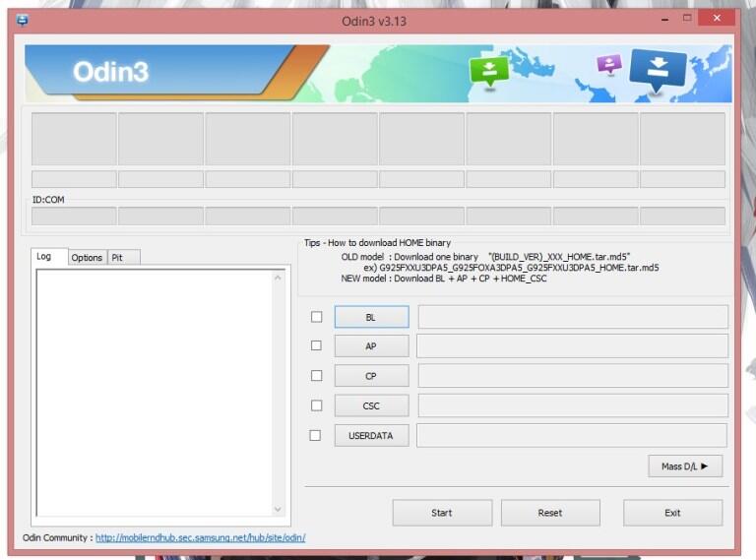Click the 'OLD model : Download one binary' line

(485, 257)
